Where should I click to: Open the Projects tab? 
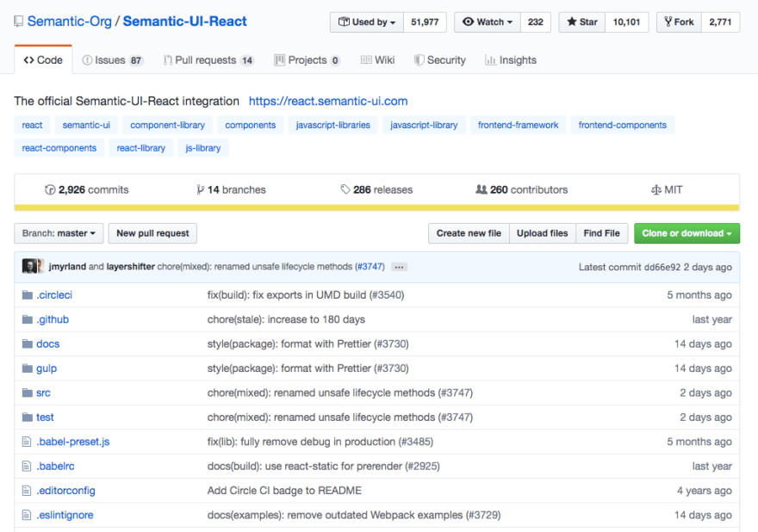click(307, 60)
